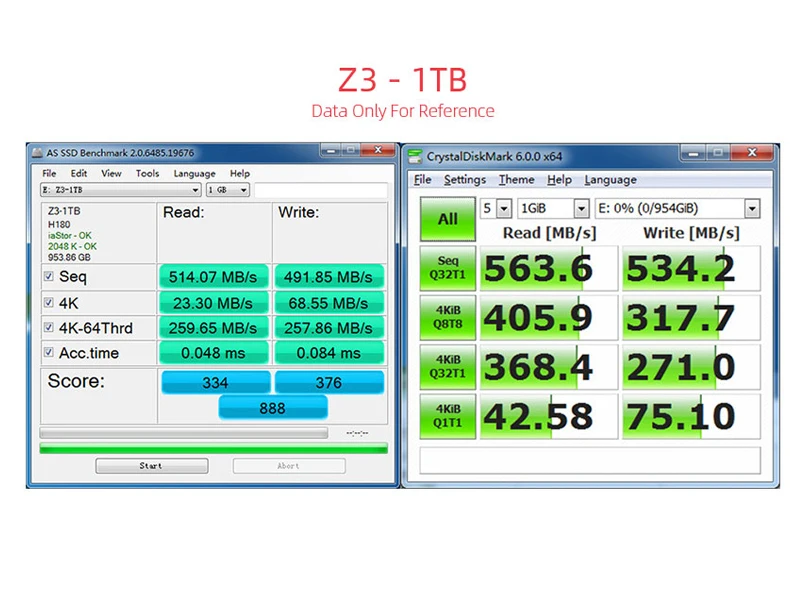This screenshot has height=589, width=790.
Task: Click the green progress bar in AS SSD
Action: click(214, 448)
